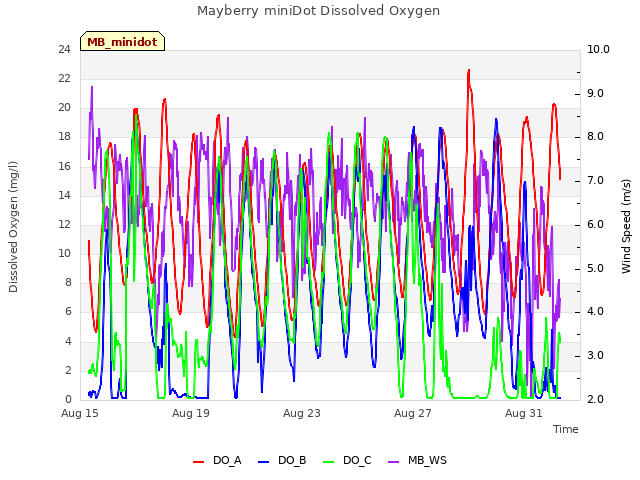Click the purple MB_WS legend swatch
Screen dimensions: 640x480
(x=393, y=462)
